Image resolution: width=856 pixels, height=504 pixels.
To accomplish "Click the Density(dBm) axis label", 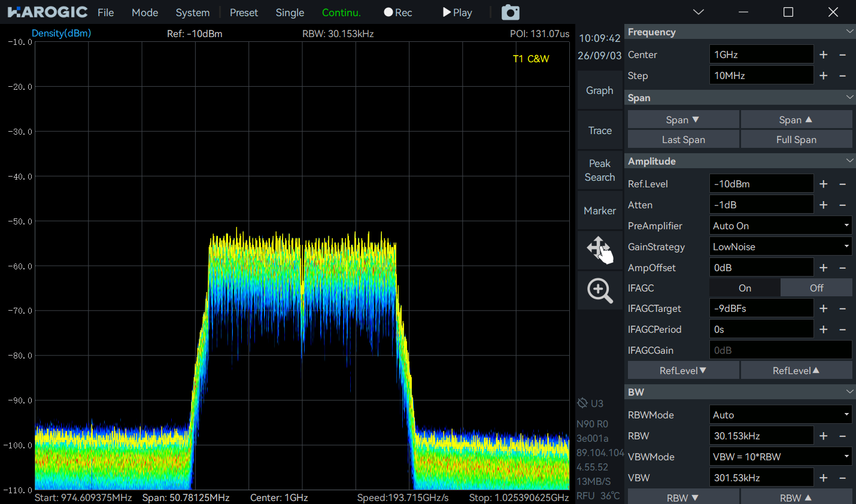I will click(61, 33).
